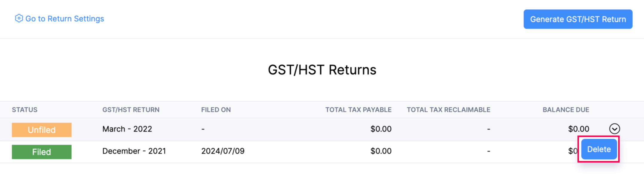Sort by the STATUS column header
The height and width of the screenshot is (175, 644).
coord(25,110)
